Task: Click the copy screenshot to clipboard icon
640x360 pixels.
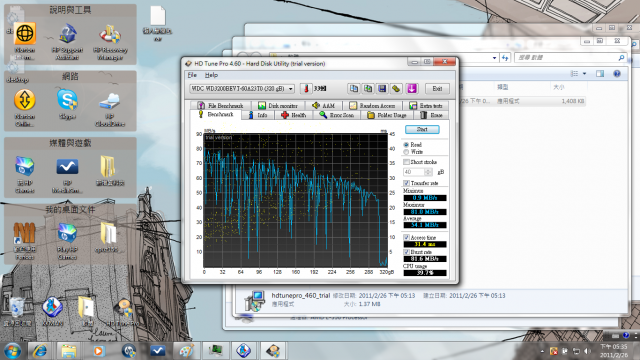Action: coord(368,89)
